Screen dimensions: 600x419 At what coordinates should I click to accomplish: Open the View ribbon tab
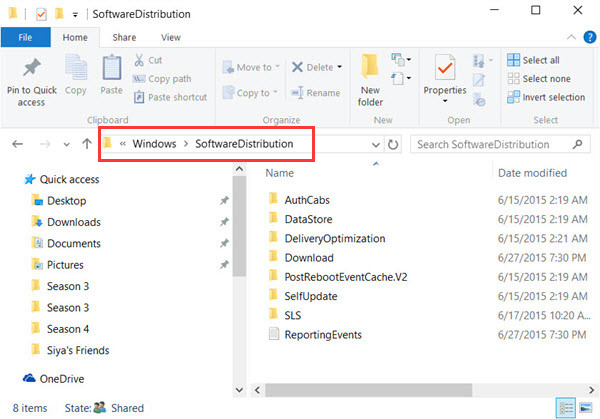(171, 37)
